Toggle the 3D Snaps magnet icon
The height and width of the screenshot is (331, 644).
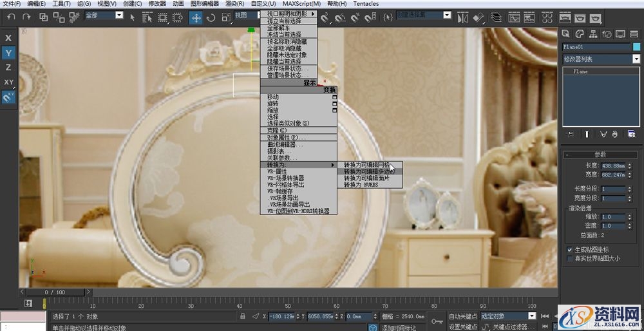click(325, 17)
